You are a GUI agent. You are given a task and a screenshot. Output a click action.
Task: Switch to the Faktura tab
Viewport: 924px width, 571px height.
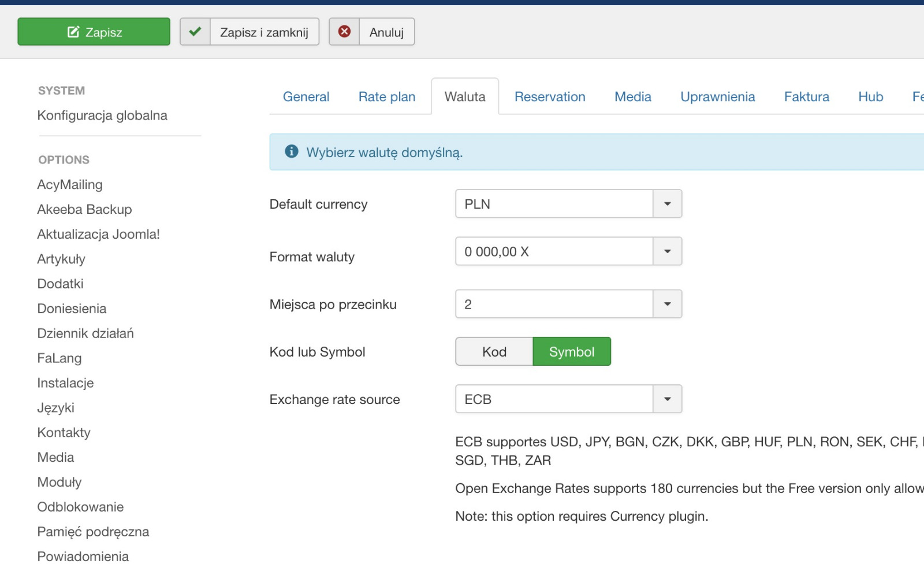click(806, 97)
